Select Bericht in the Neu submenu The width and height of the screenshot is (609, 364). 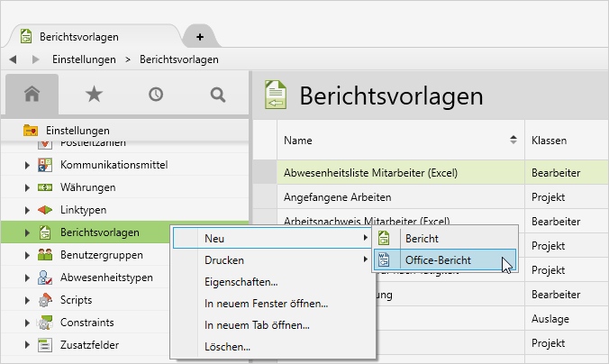click(445, 238)
